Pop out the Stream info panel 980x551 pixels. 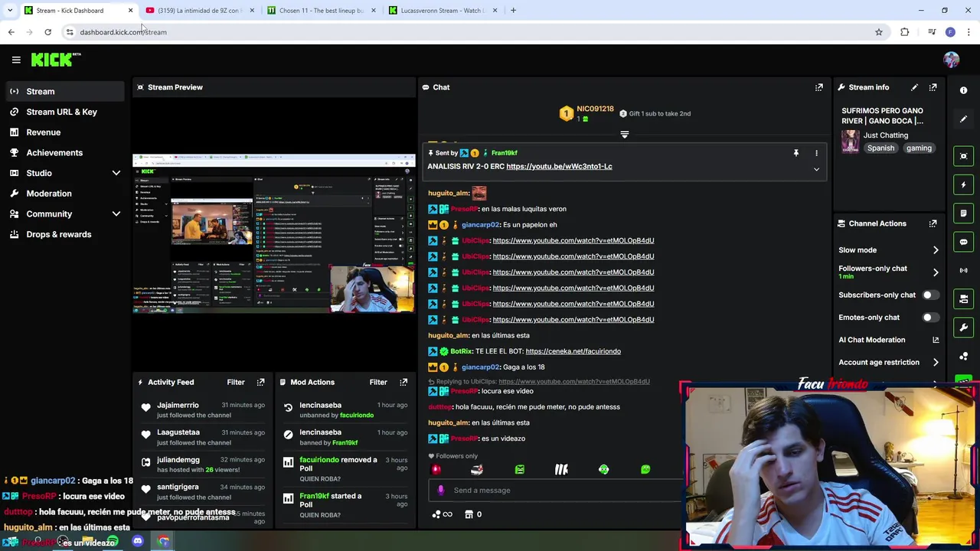pyautogui.click(x=933, y=87)
